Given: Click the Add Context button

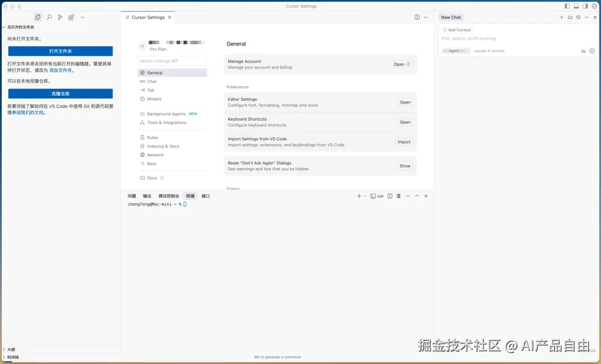Looking at the screenshot, I should (x=457, y=30).
